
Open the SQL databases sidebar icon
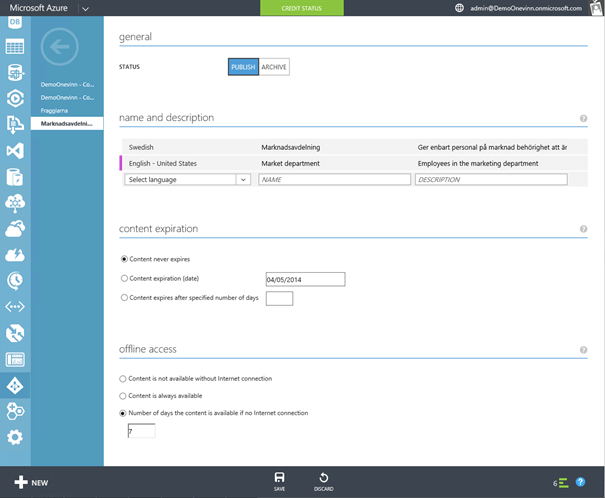(15, 73)
